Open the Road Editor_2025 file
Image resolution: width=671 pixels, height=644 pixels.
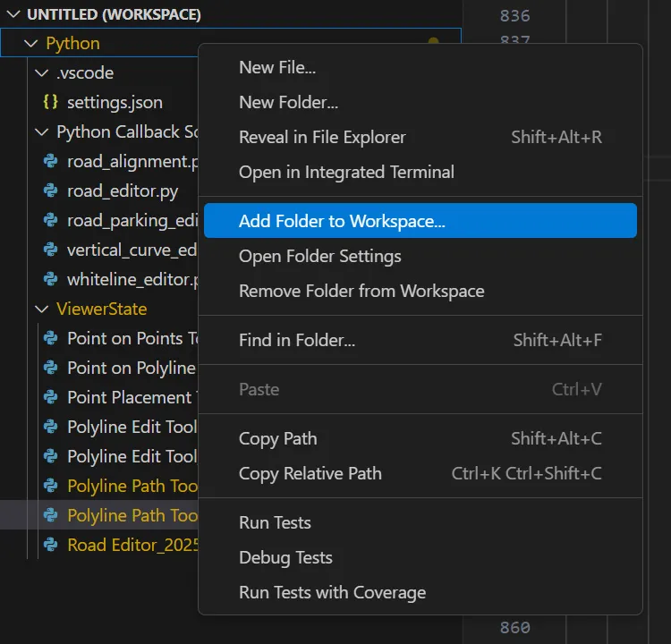[x=132, y=545]
